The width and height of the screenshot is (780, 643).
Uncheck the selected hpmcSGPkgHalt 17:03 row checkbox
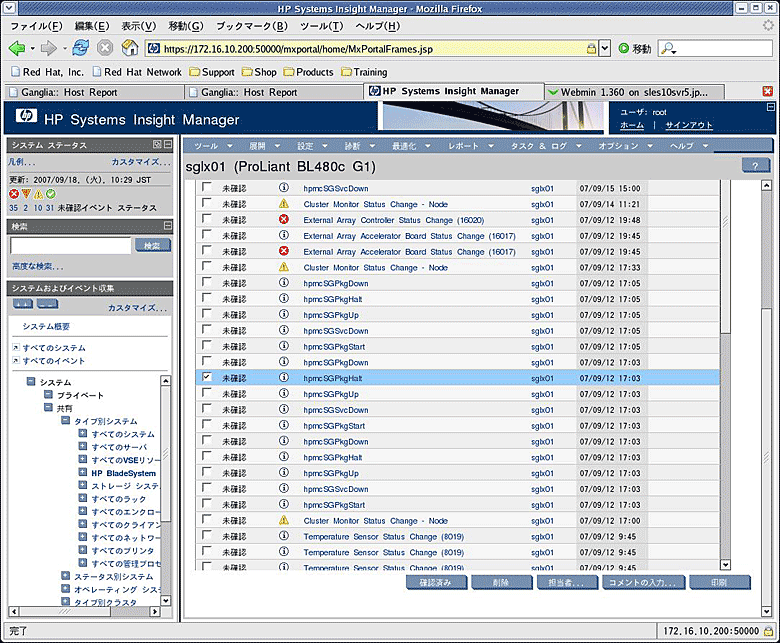[x=206, y=377]
